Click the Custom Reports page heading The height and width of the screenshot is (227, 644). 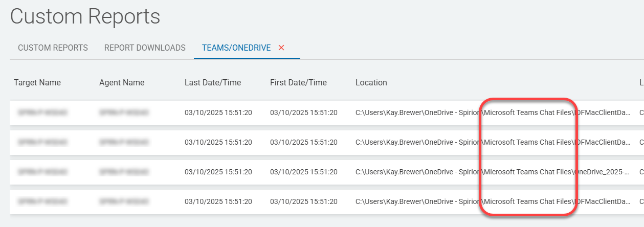85,16
